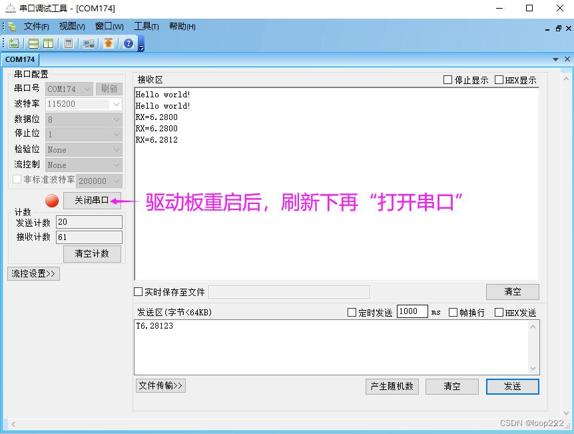Expand the 流控设置>> panel
Viewport: 574px width, 434px height.
[33, 273]
